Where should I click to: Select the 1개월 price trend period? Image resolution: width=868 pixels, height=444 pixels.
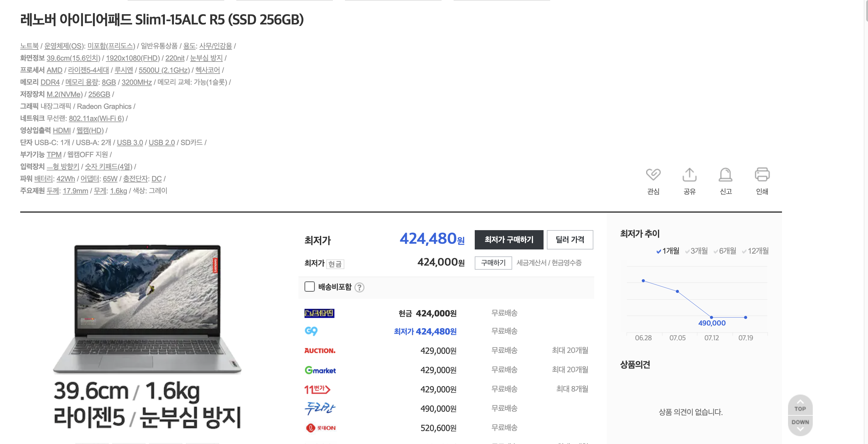668,251
